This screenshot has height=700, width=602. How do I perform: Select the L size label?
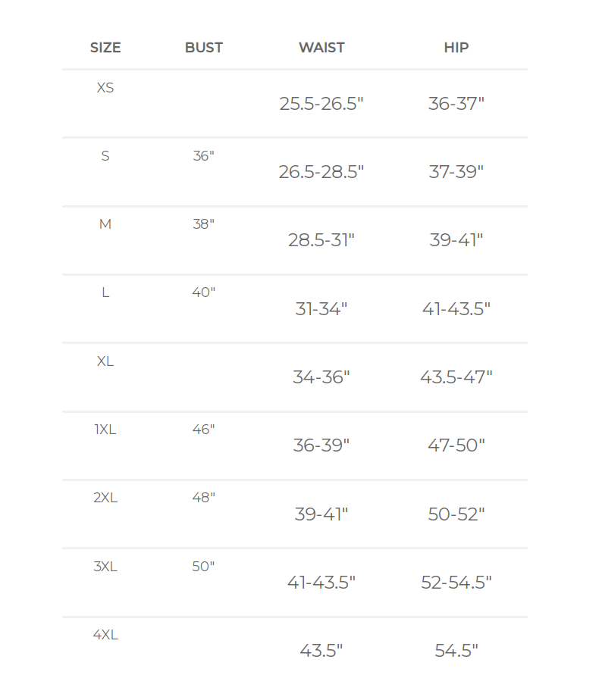pyautogui.click(x=105, y=292)
